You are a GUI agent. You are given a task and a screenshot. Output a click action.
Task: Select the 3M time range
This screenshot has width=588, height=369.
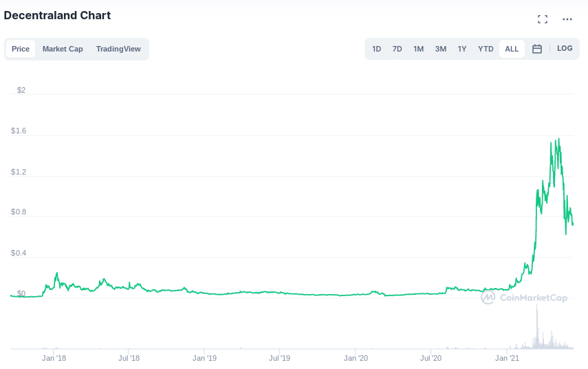[x=441, y=49]
